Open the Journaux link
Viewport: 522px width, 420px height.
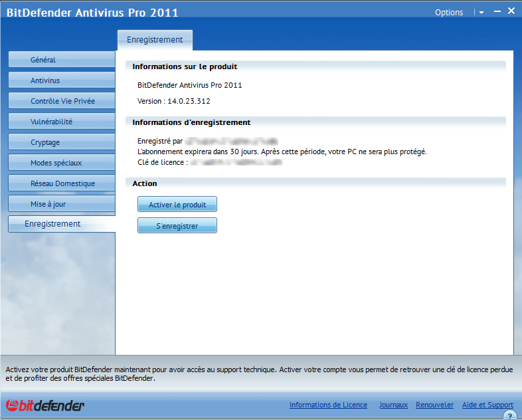394,405
